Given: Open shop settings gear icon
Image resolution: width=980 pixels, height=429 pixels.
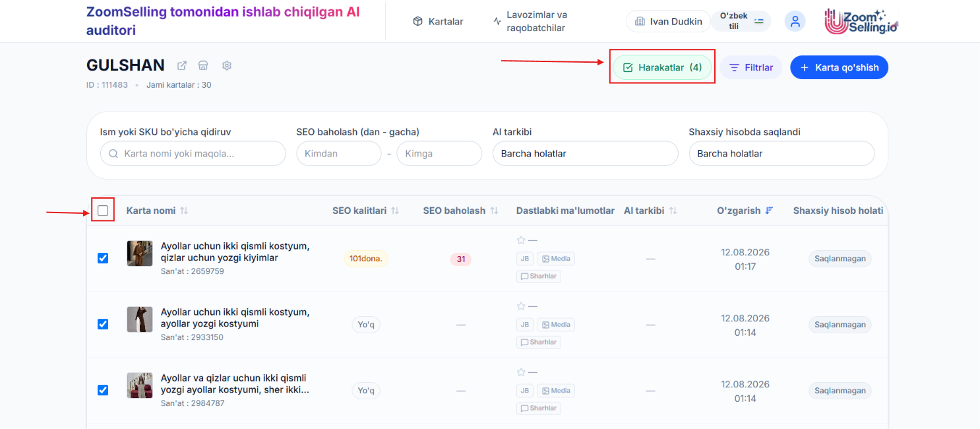Looking at the screenshot, I should [x=227, y=65].
